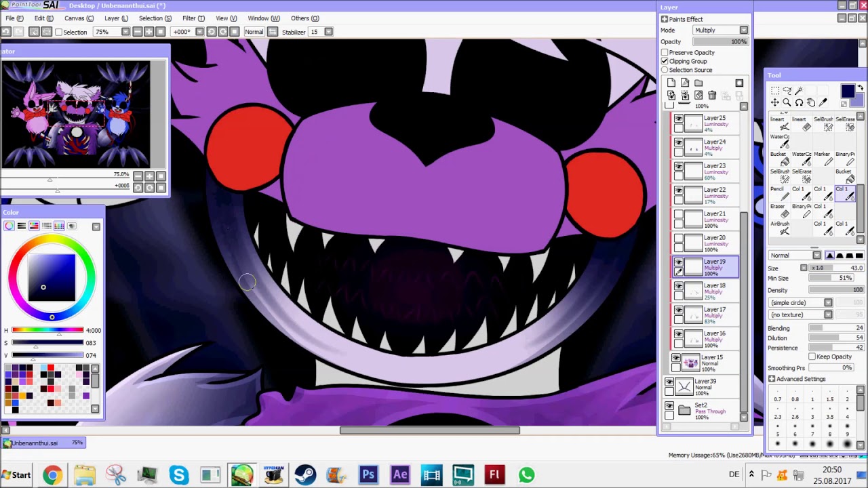The image size is (868, 488).
Task: Click the clear layer eraser icon
Action: pyautogui.click(x=698, y=96)
